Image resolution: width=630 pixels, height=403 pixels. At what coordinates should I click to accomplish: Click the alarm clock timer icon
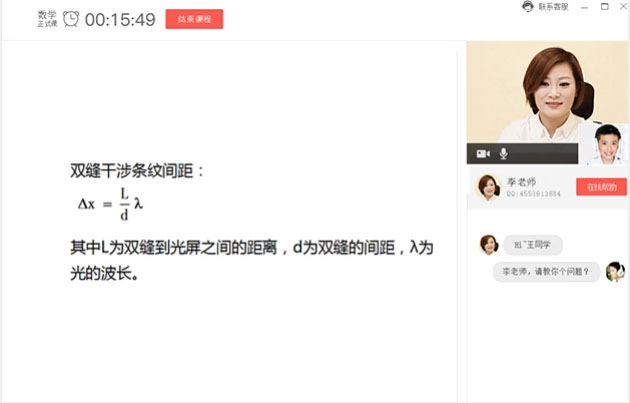71,19
